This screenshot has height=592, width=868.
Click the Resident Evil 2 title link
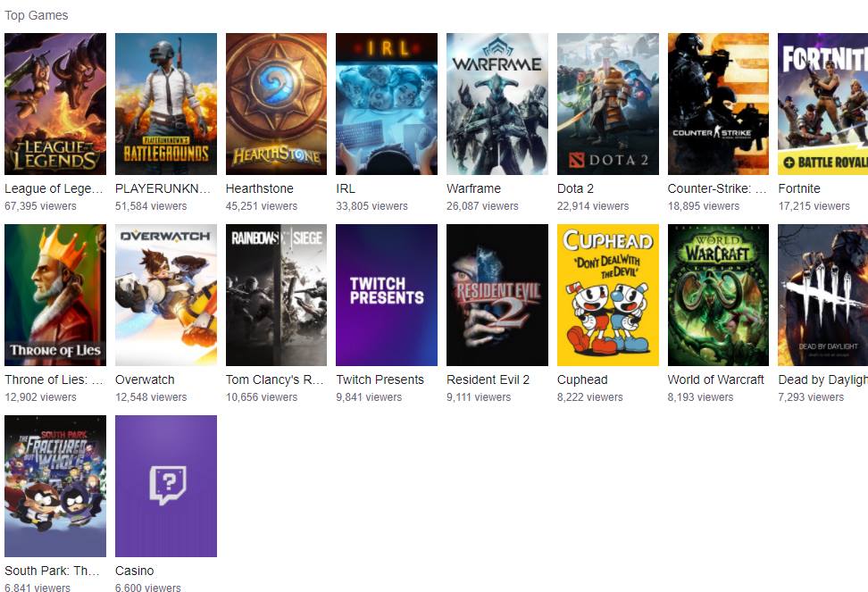pyautogui.click(x=488, y=380)
